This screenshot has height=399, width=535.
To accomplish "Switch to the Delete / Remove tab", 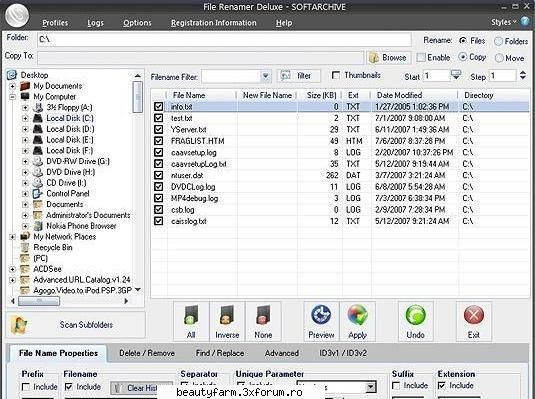I will (147, 353).
